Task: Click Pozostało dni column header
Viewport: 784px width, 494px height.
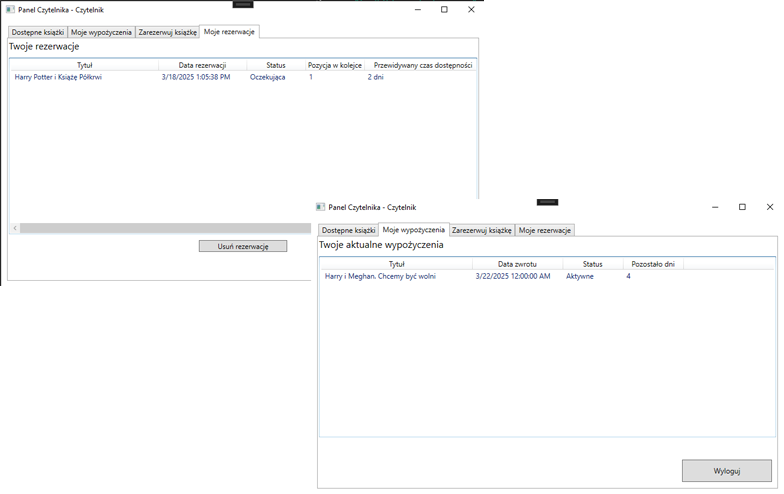Action: (653, 264)
